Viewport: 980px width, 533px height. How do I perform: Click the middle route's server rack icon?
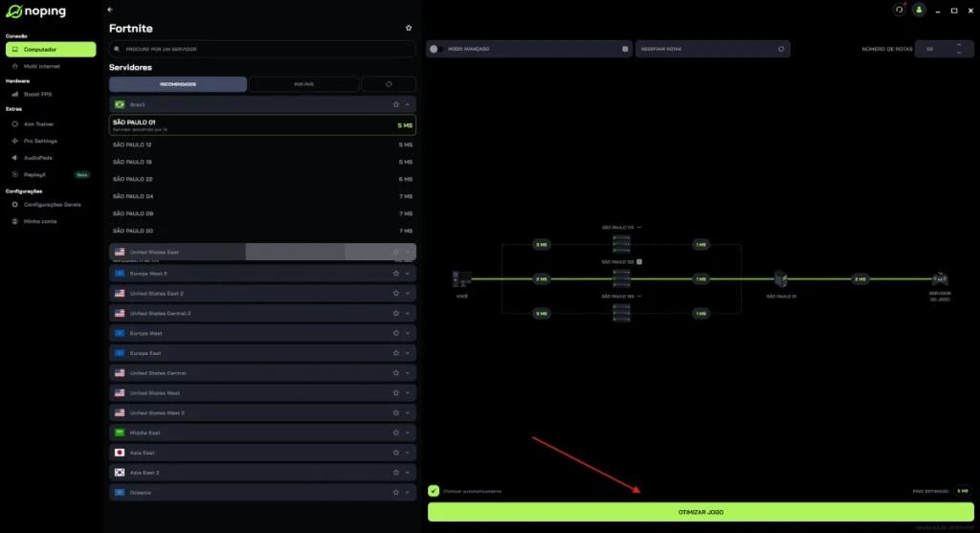click(x=621, y=278)
